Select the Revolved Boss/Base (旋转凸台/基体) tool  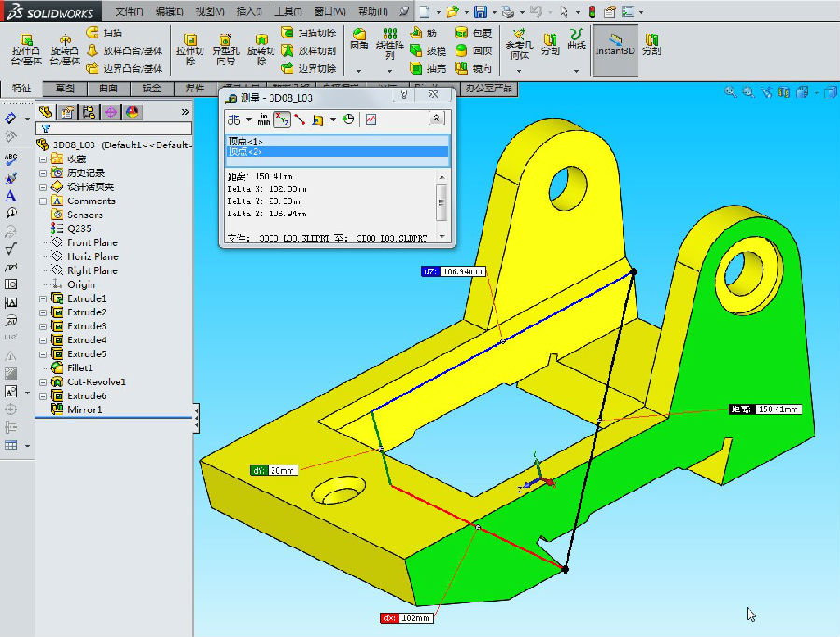[65, 48]
